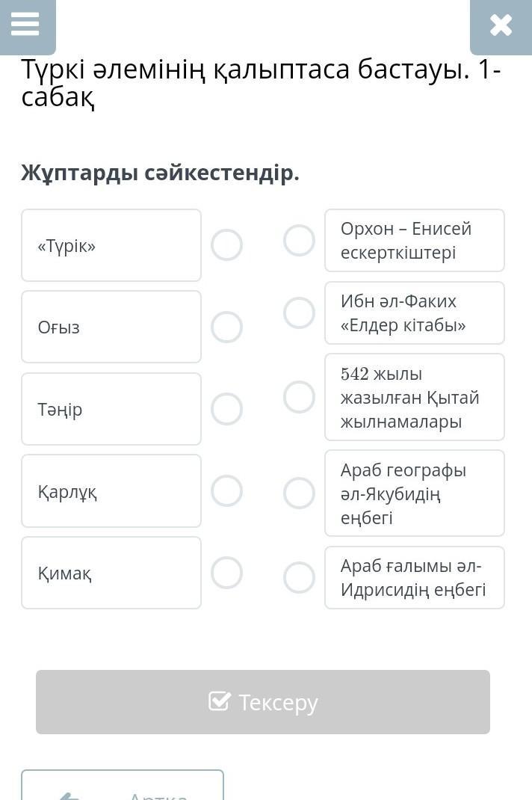This screenshot has width=532, height=800.
Task: Click the Орхон – Енисей ескерткіштері card
Action: (415, 241)
